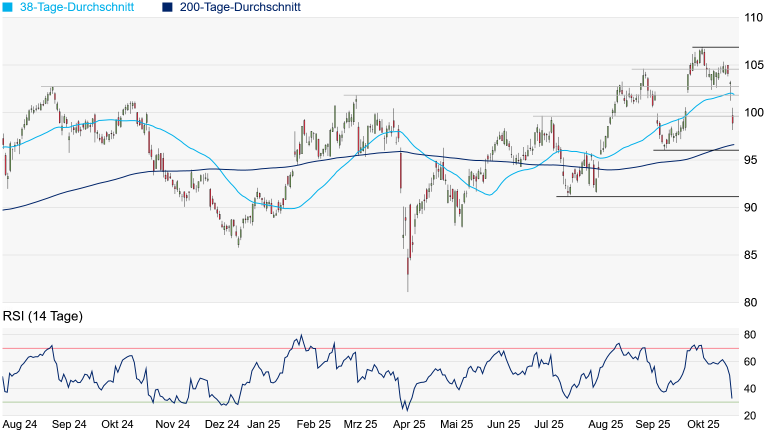Click the dark blue 200-Tage-Durchschnitt legend swatch
Viewport: 765px width, 430px height.
(x=167, y=7)
